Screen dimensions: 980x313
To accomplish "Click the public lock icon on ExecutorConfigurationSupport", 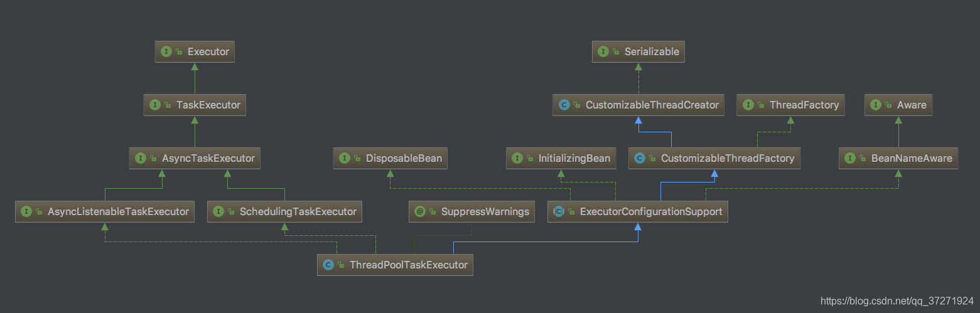I will coord(571,212).
